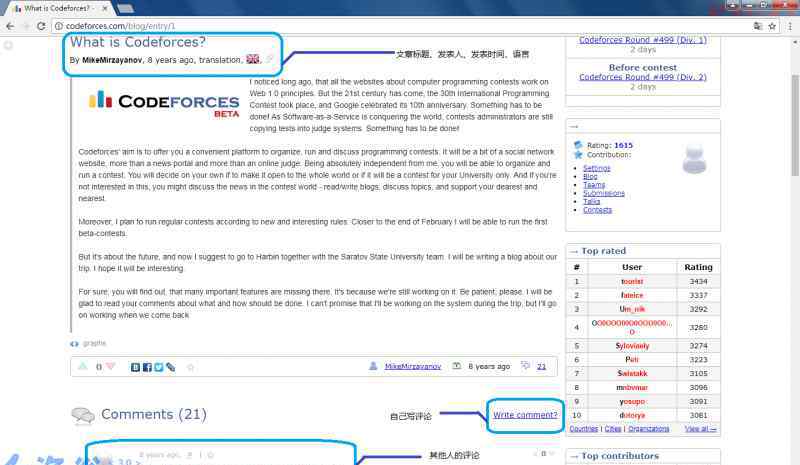Click the Codeforces Beta logo image
This screenshot has width=800, height=465.
pos(164,104)
